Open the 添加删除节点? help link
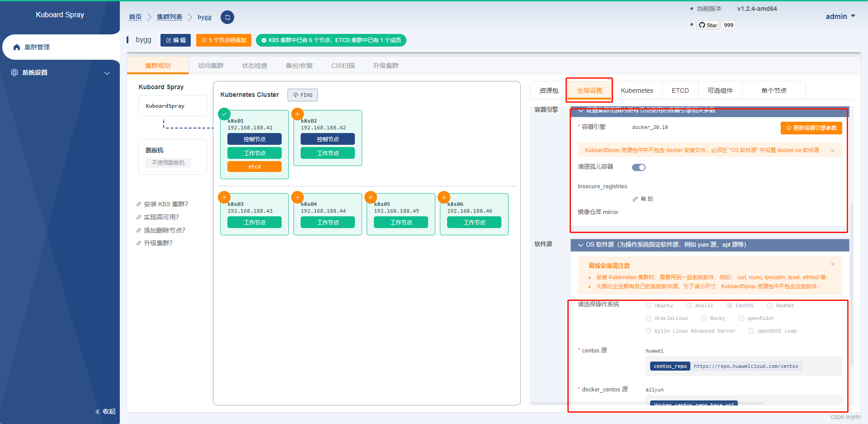Viewport: 868px width, 424px height. (x=161, y=230)
